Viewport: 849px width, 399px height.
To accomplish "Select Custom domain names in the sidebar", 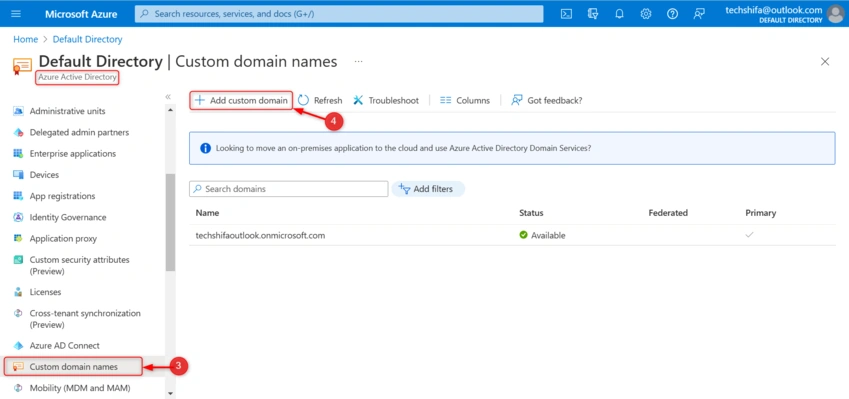I will point(73,367).
